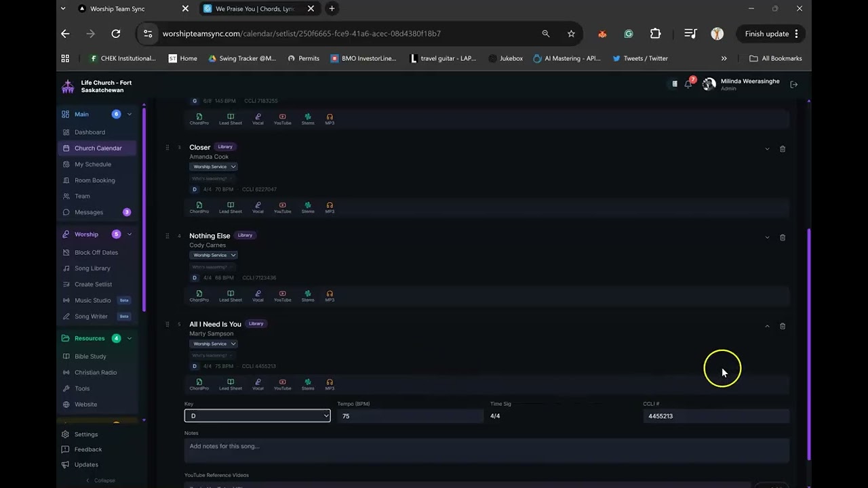Play the MP3 for Nothing Else
This screenshot has height=488, width=868.
tap(330, 296)
